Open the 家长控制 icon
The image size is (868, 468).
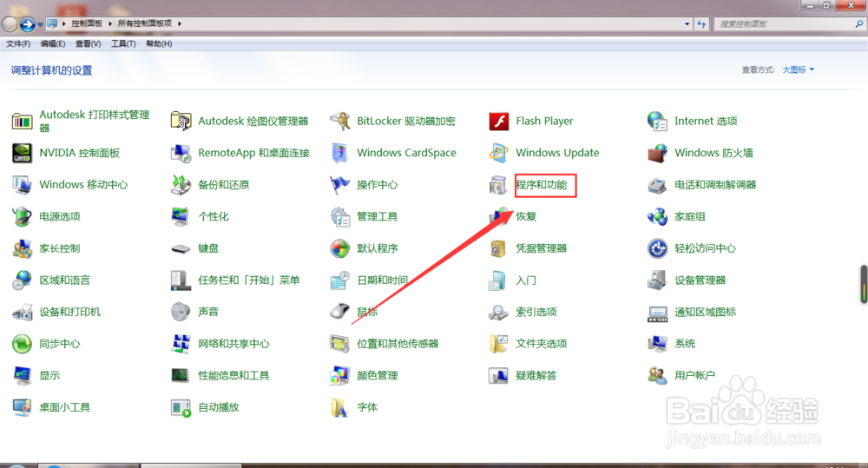click(23, 248)
